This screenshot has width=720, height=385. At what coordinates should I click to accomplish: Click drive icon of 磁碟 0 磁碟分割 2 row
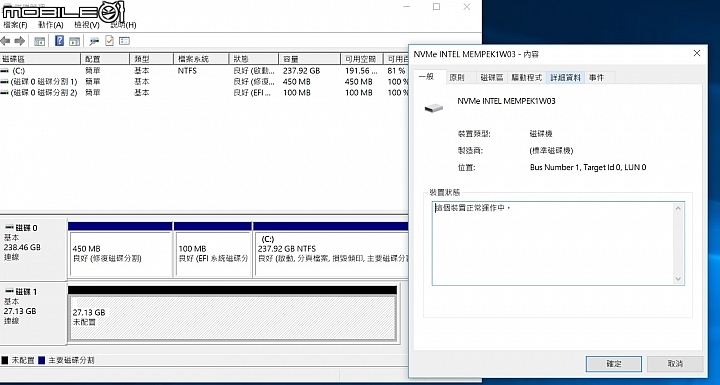[5, 93]
